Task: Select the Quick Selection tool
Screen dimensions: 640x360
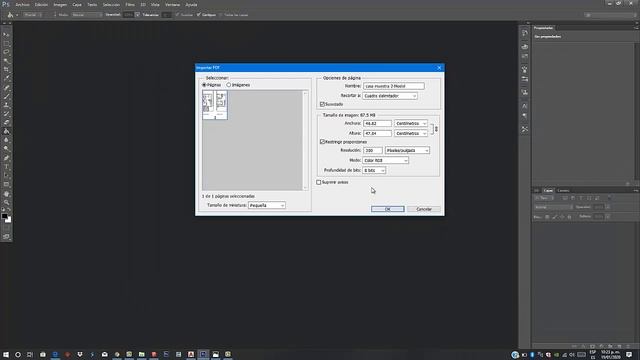Action: pos(6,61)
